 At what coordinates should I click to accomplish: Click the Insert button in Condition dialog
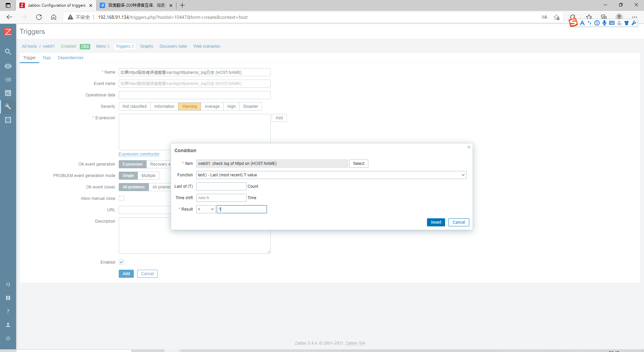436,222
